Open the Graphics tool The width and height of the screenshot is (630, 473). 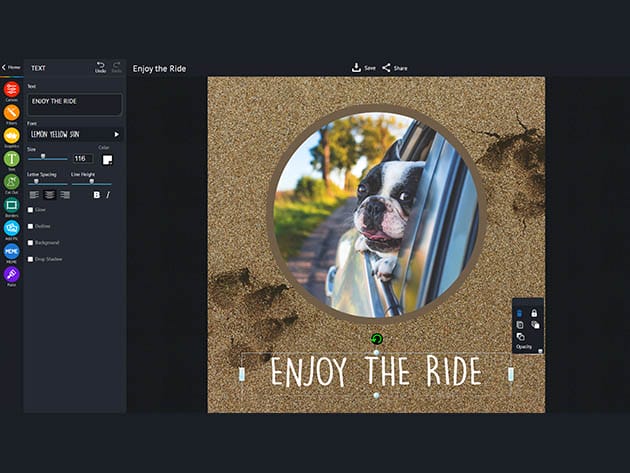pos(11,136)
